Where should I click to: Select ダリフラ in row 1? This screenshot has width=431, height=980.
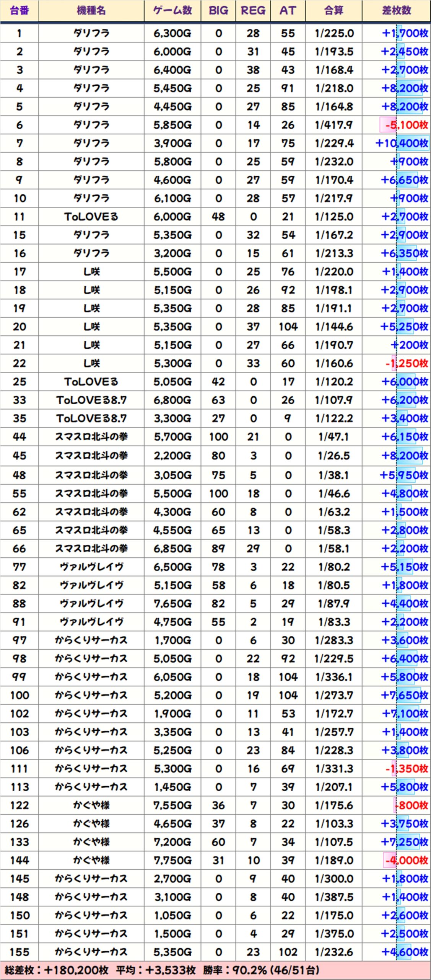(x=91, y=33)
